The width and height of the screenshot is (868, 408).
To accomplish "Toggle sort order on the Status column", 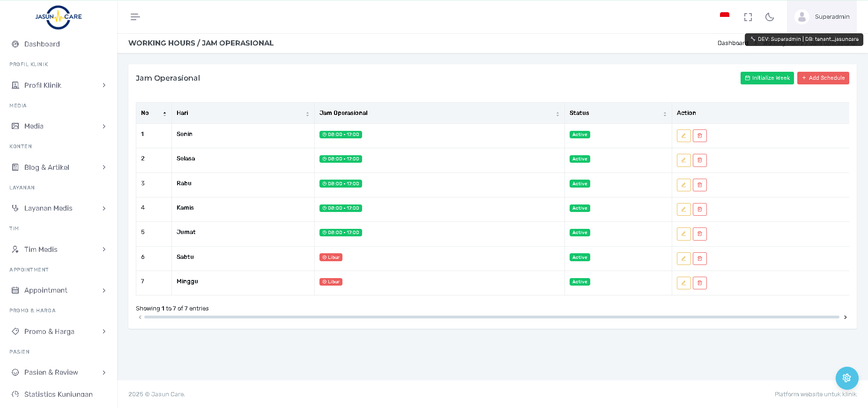I will (x=617, y=113).
